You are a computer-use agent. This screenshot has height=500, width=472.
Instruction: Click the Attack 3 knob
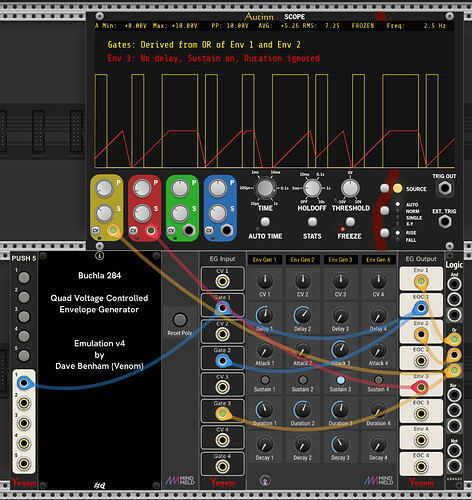click(340, 349)
